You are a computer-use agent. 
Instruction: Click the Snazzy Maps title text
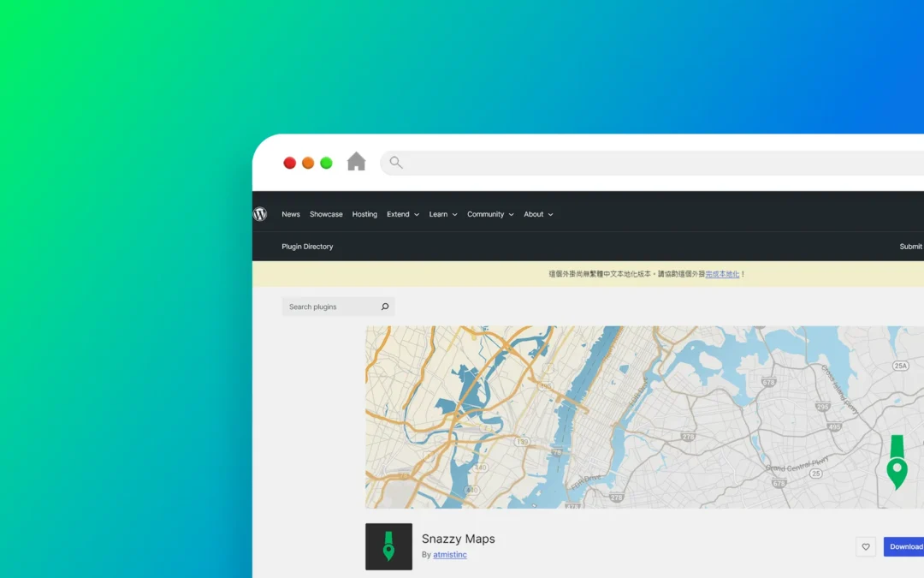458,539
